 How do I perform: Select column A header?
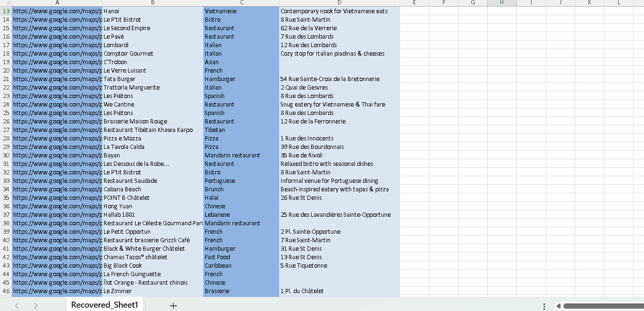point(57,3)
